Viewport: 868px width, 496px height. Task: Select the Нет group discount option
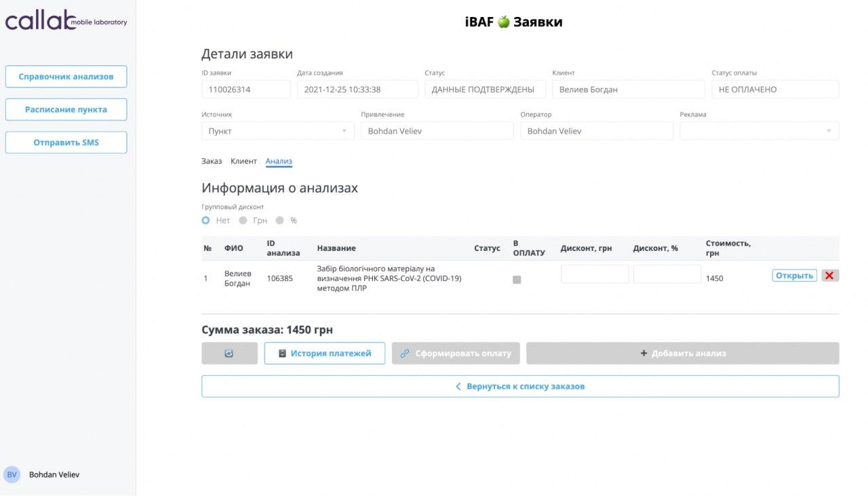(x=206, y=221)
